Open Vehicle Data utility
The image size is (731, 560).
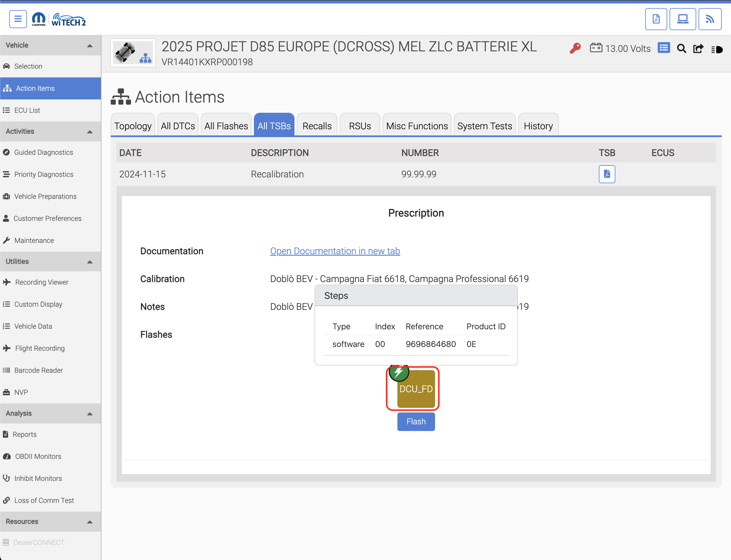pos(50,326)
